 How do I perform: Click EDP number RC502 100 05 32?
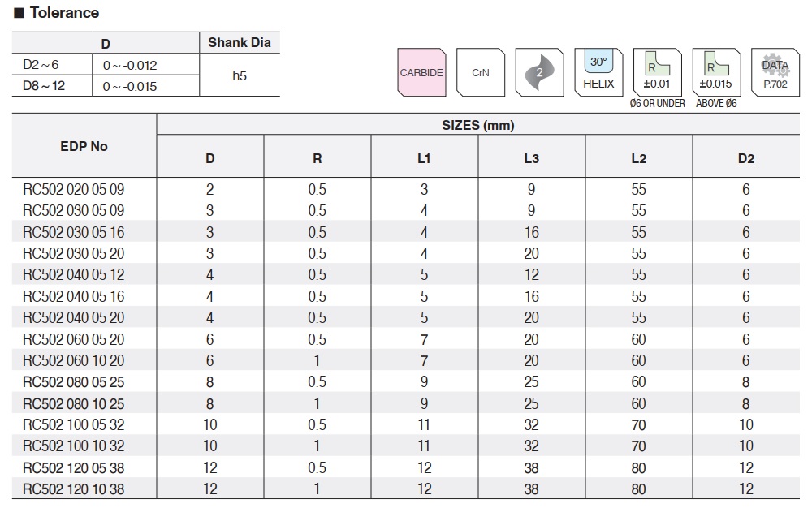pos(74,424)
